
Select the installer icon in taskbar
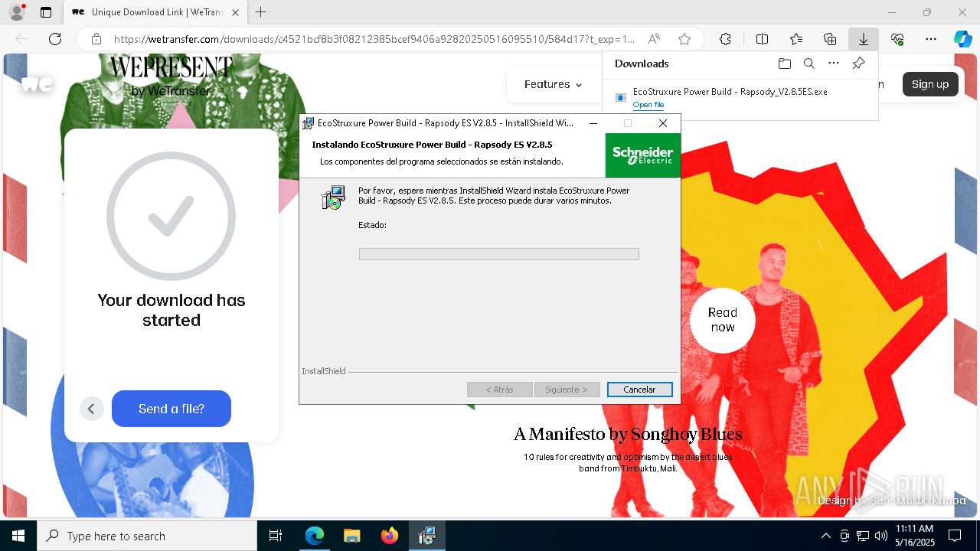click(427, 536)
